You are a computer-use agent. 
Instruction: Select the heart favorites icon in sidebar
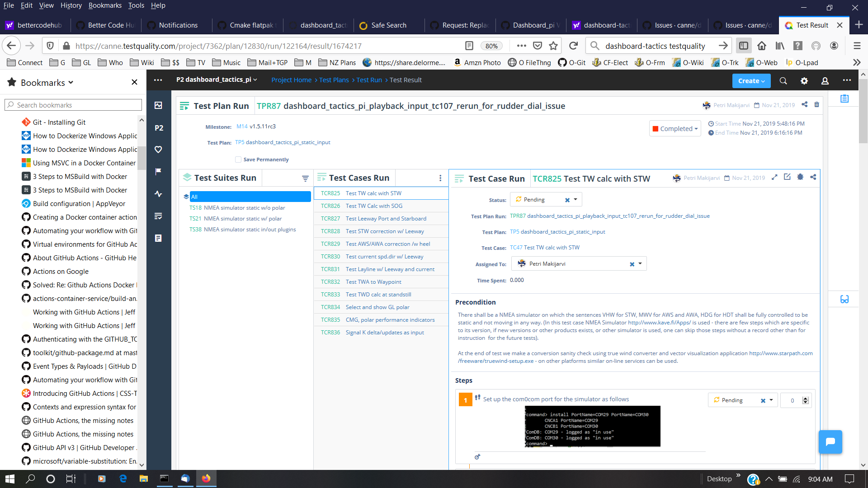(x=158, y=150)
